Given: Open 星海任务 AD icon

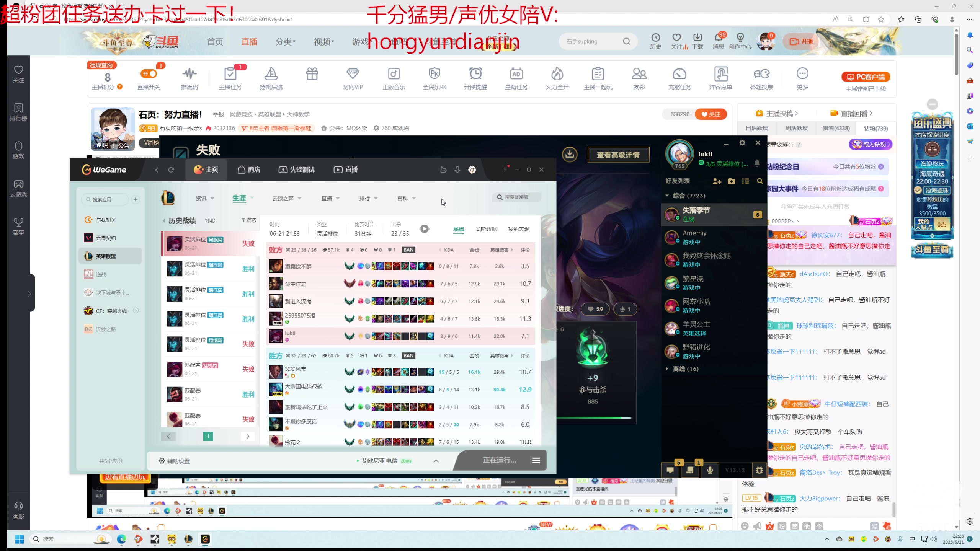Looking at the screenshot, I should (516, 78).
